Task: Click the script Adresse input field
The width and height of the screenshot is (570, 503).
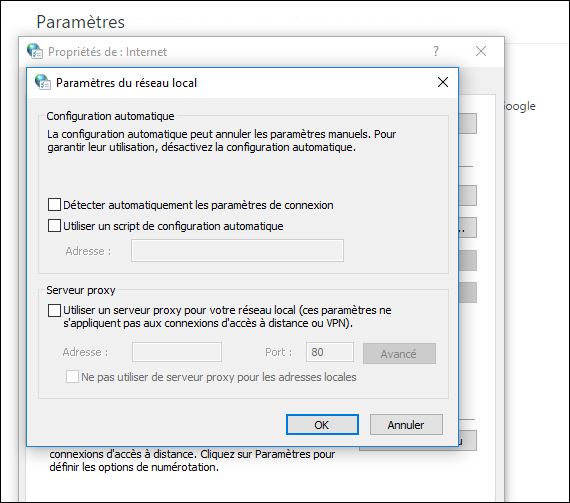Action: point(237,250)
